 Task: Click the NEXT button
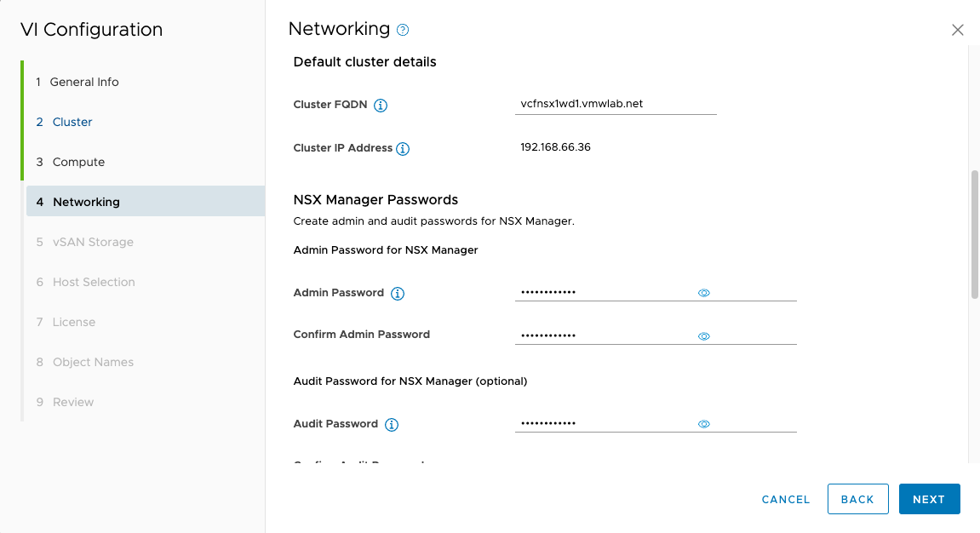click(x=930, y=499)
